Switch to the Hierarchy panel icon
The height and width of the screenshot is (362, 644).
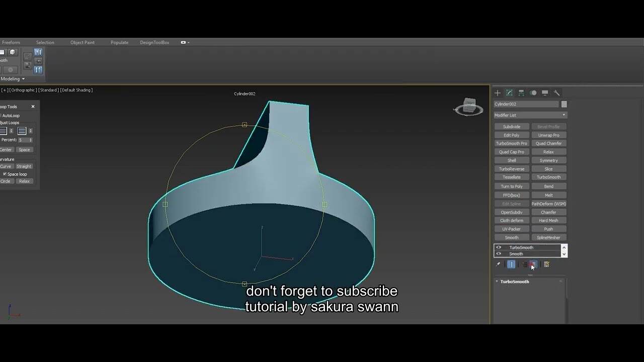[522, 93]
